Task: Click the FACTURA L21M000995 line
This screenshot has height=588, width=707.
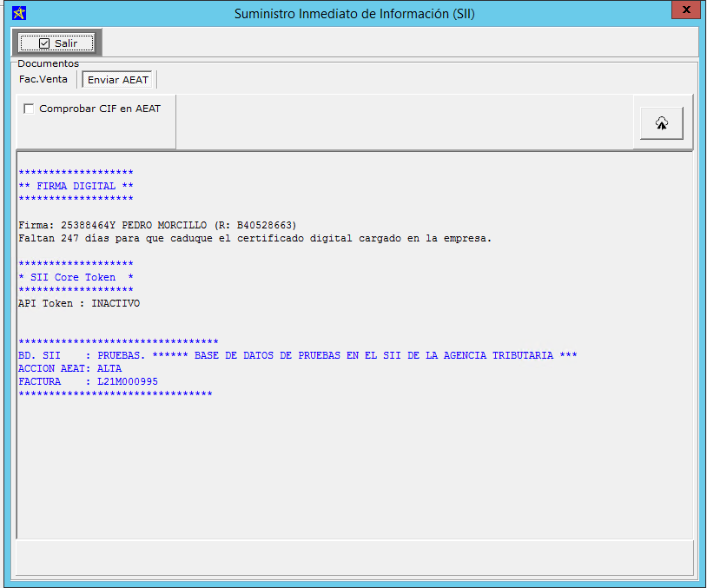Action: point(88,381)
